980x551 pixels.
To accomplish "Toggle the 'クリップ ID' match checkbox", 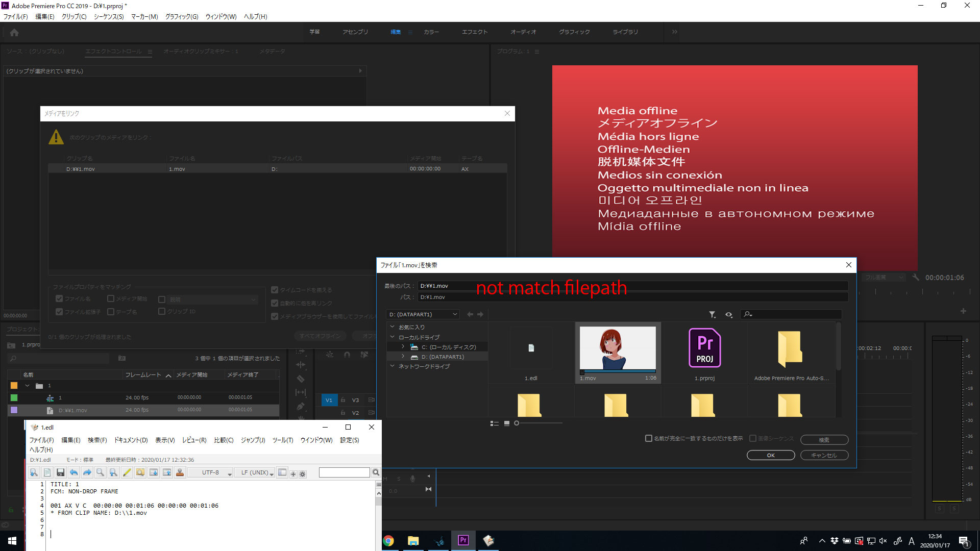I will tap(162, 311).
